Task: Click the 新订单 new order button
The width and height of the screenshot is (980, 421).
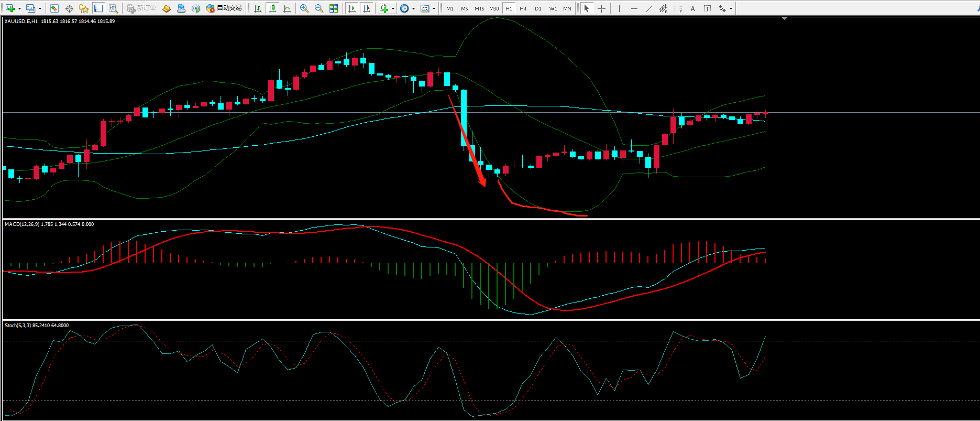Action: [142, 8]
